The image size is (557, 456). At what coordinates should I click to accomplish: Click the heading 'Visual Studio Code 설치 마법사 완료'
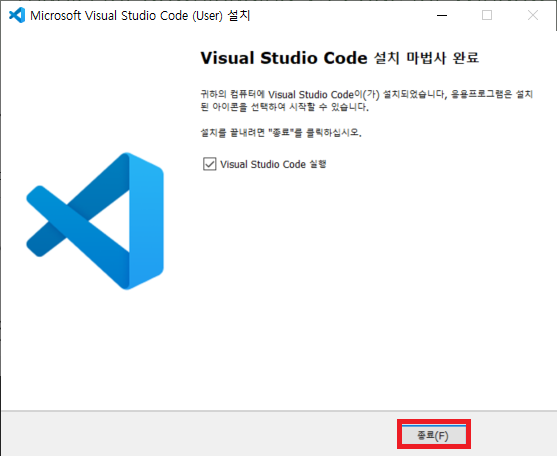click(x=340, y=58)
